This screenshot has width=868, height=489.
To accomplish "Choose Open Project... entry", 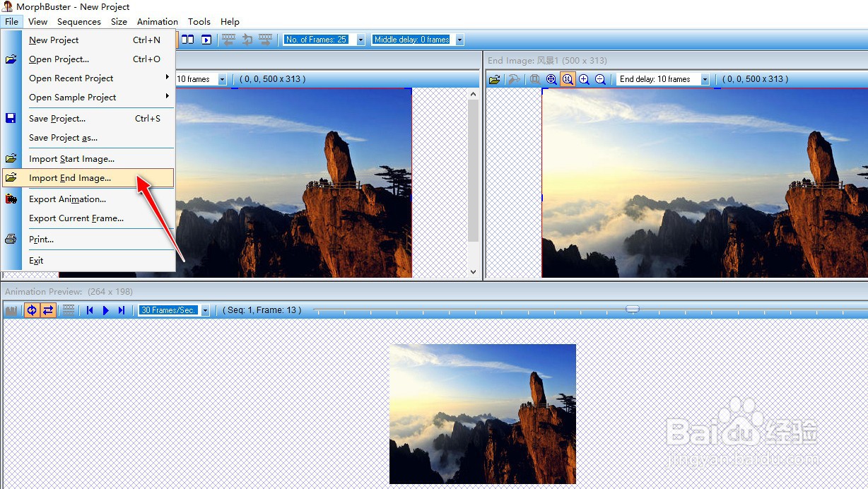I will coord(88,59).
